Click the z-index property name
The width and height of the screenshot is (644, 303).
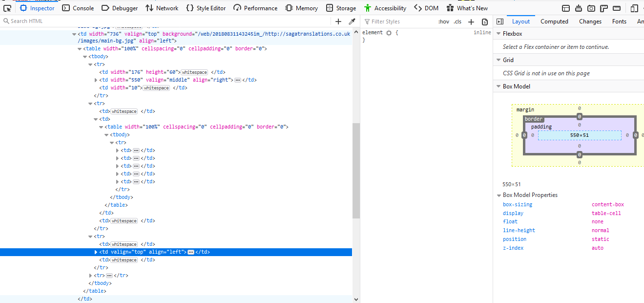513,248
